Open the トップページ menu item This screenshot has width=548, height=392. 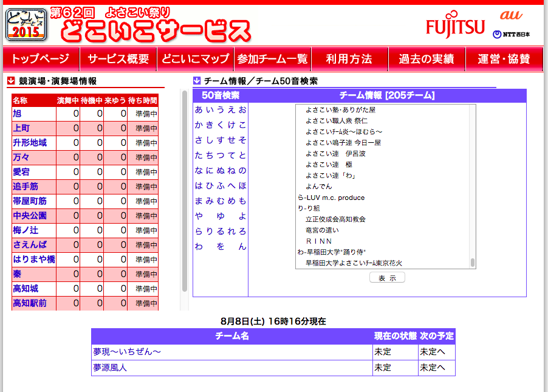[41, 59]
